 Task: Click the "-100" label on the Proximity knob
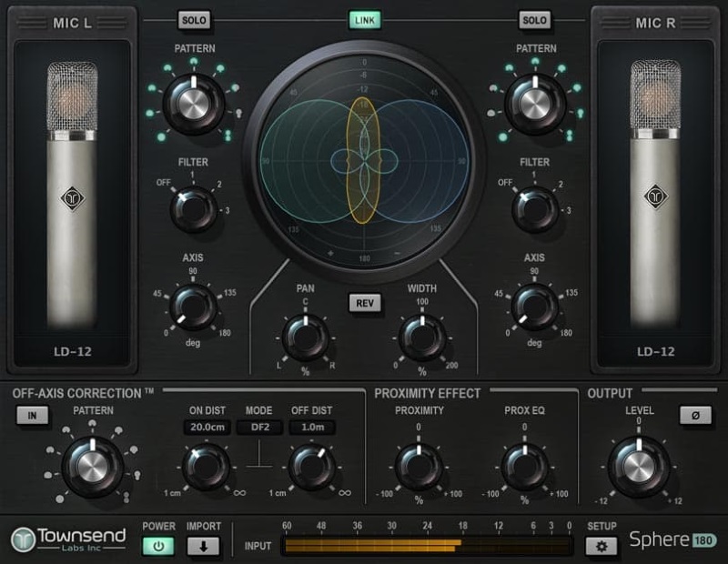click(x=384, y=494)
